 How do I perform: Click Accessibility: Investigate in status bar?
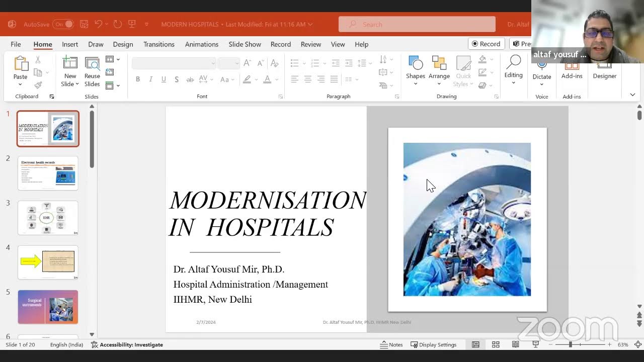(127, 344)
